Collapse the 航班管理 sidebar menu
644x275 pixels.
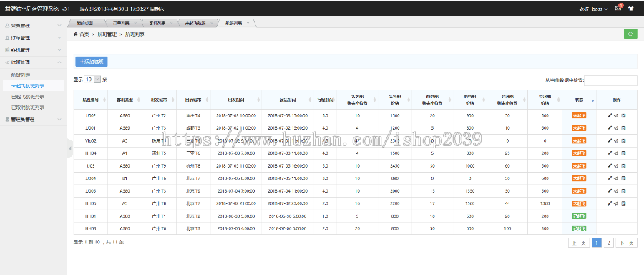(33, 62)
